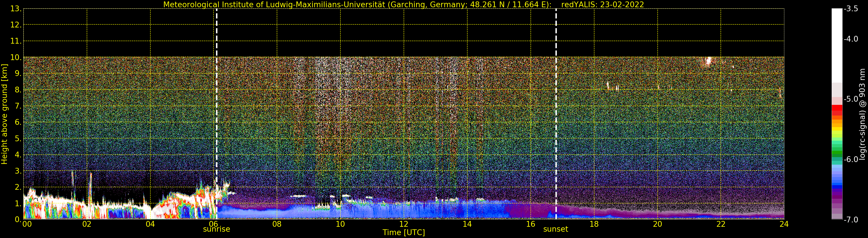Click the '-5.0' colorbar tick value
The height and width of the screenshot is (238, 868).
click(x=851, y=99)
